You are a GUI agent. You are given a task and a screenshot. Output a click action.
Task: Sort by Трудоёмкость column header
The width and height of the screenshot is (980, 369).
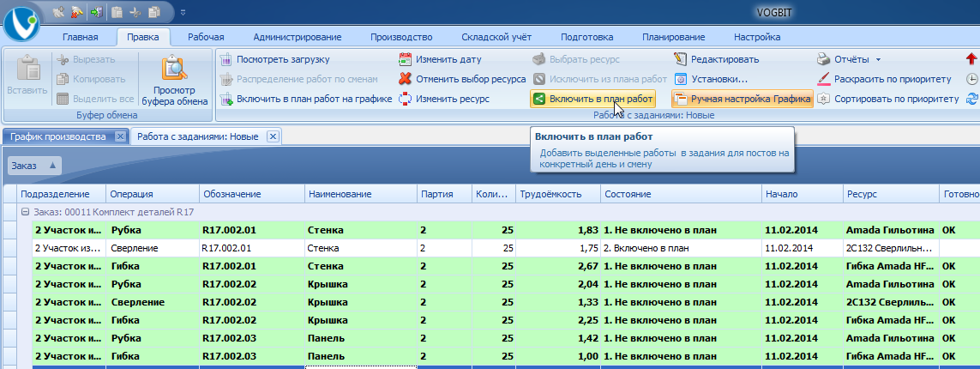point(558,194)
